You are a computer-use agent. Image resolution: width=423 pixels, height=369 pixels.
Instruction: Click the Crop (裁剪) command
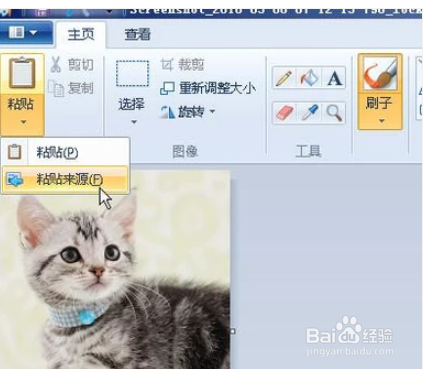click(x=182, y=64)
